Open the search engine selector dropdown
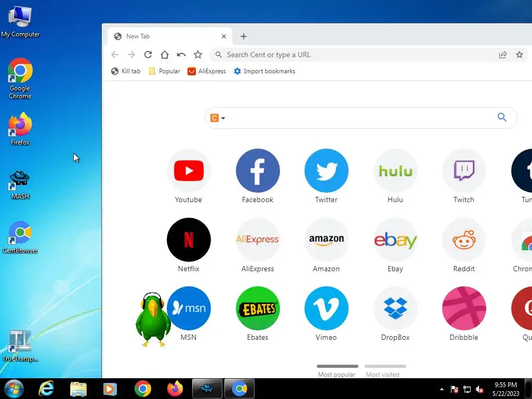 click(x=218, y=118)
